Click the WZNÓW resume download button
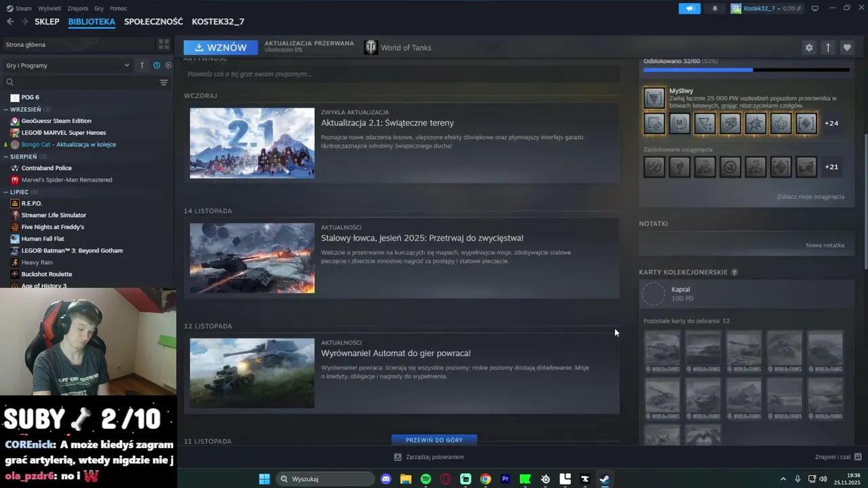Image resolution: width=868 pixels, height=488 pixels. [x=220, y=47]
